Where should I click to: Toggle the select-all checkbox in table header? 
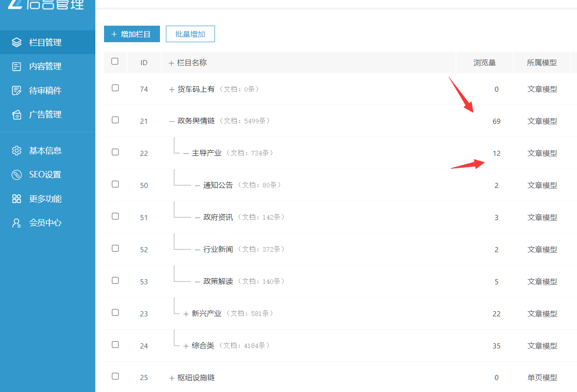pos(115,61)
